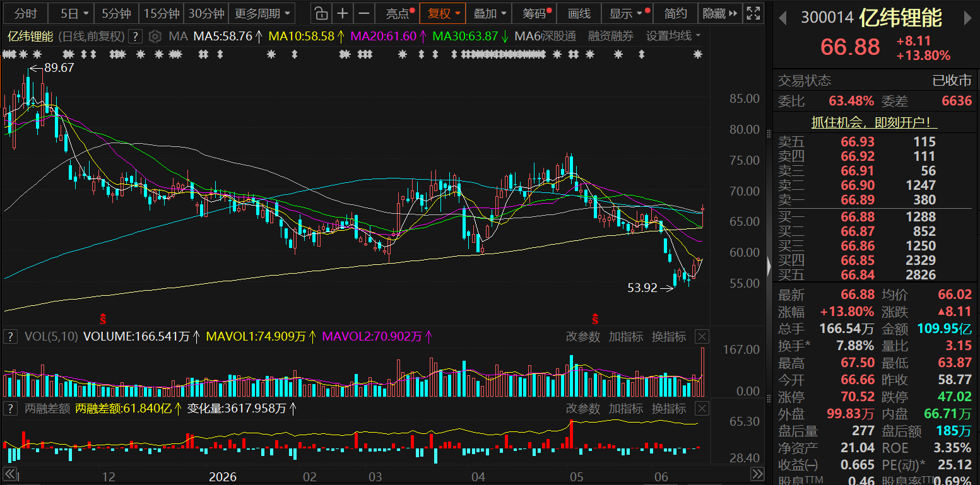Open the 抓住机会，即刻开户 link

[875, 123]
